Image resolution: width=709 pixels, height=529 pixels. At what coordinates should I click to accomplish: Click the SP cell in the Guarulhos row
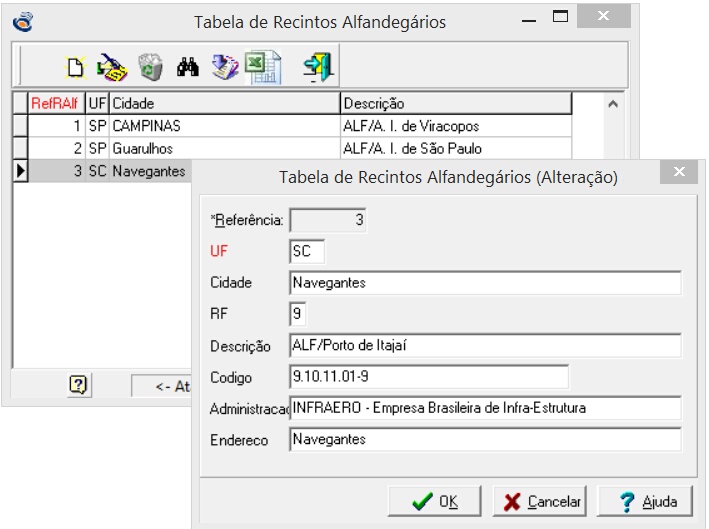(x=97, y=148)
